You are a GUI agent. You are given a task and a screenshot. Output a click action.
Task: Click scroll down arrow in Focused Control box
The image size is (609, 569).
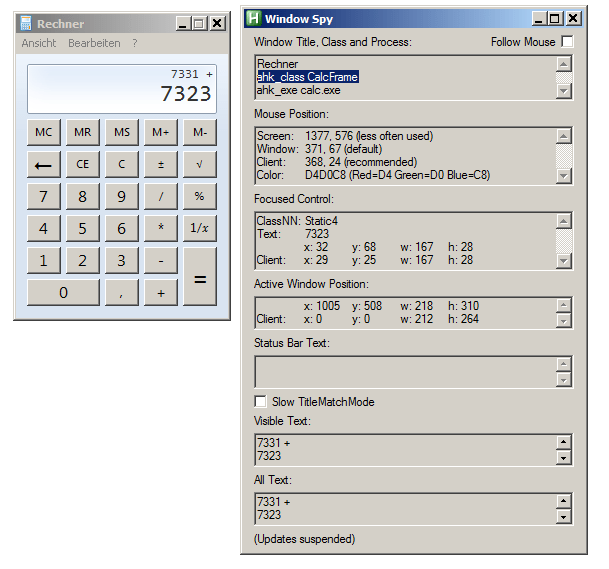564,261
